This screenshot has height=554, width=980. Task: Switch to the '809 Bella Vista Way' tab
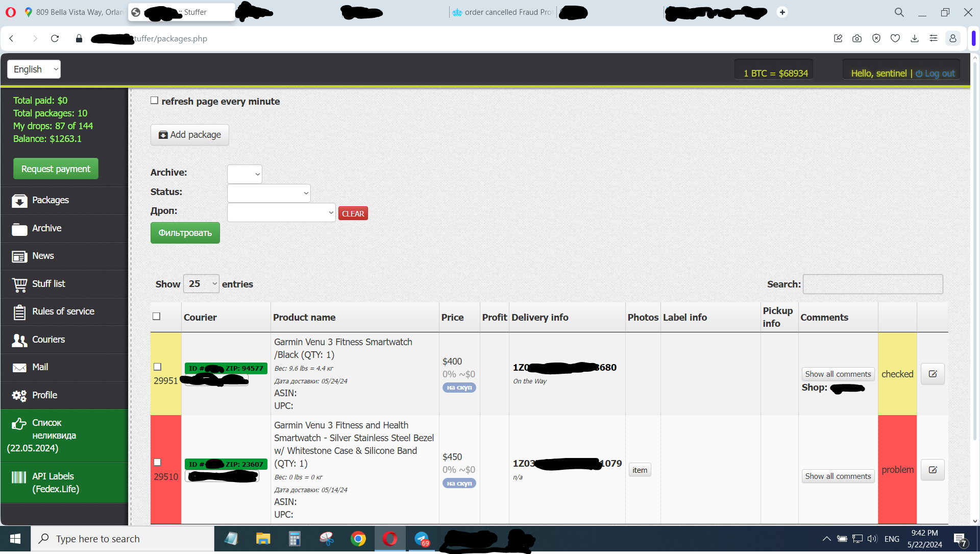[x=74, y=12]
